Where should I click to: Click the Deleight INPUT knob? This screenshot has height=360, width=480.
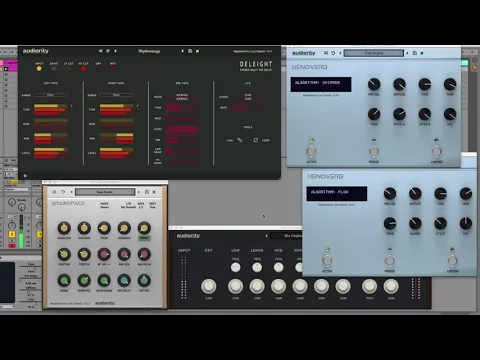[x=39, y=68]
